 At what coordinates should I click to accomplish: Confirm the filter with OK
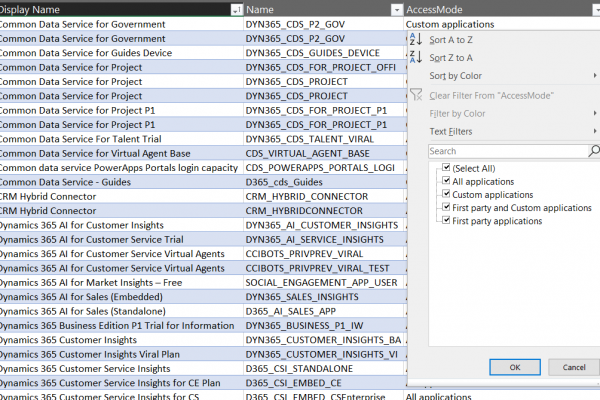point(515,367)
